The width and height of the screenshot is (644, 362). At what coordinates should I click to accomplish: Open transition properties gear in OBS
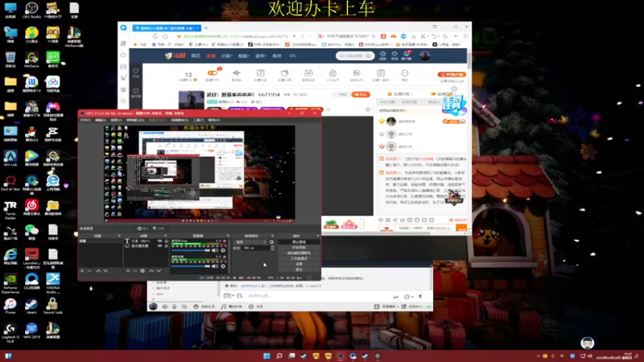point(271,242)
